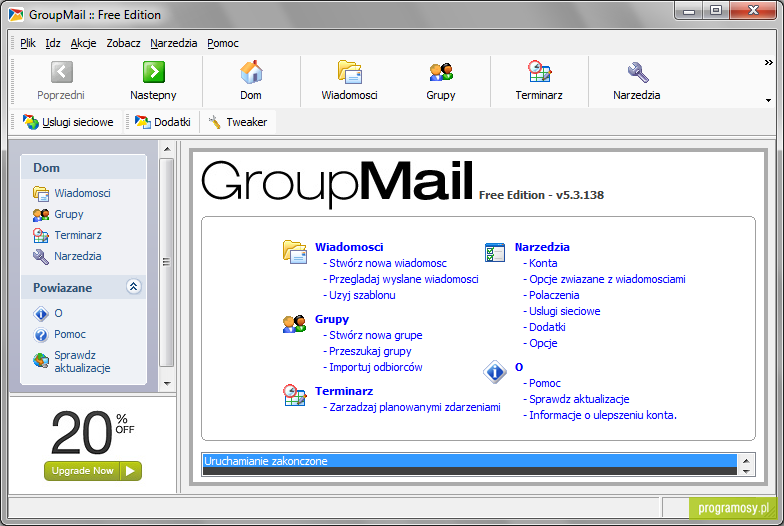Screen dimensions: 784x526
Task: Open Dom house icon in toolbar
Action: [x=251, y=72]
